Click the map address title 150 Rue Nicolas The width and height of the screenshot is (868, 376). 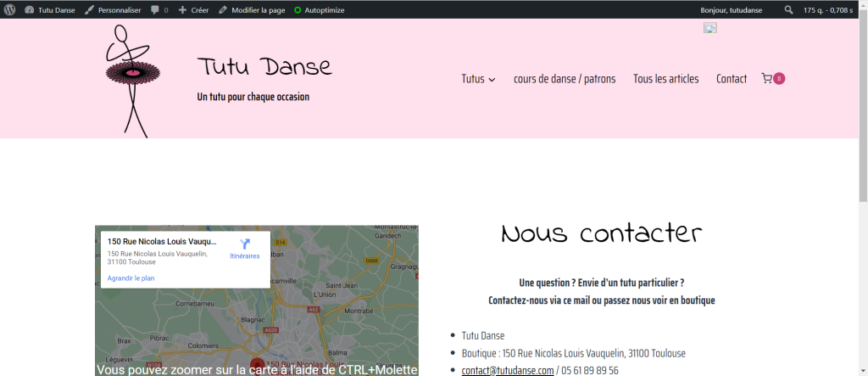(x=162, y=242)
